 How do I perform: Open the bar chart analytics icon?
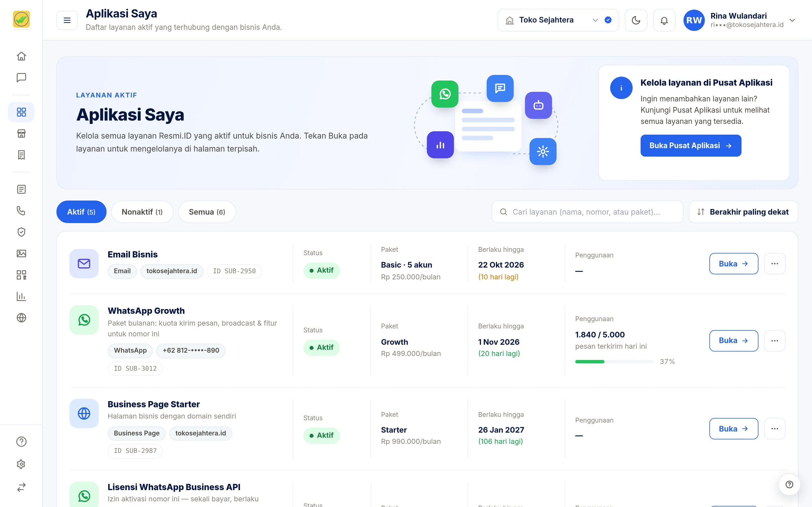tap(21, 296)
